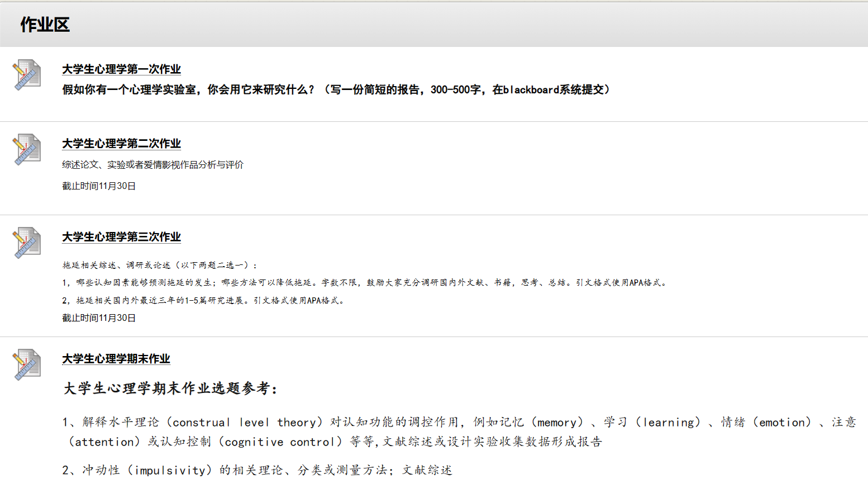Screen dimensions: 868x488
Task: Click the 作业区 page heading
Action: click(45, 25)
